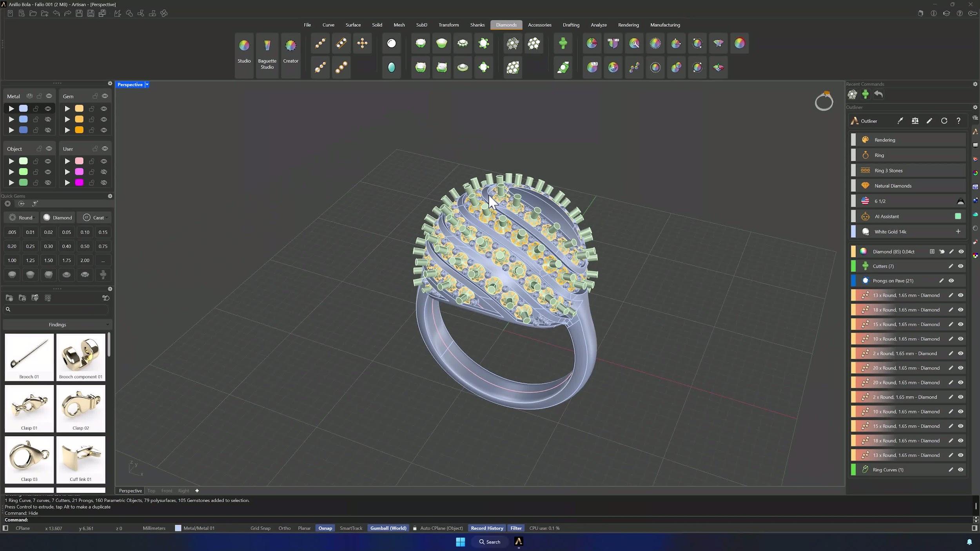This screenshot has height=551, width=980.
Task: Select the channel cutter diagonal tool
Action: pyautogui.click(x=563, y=67)
